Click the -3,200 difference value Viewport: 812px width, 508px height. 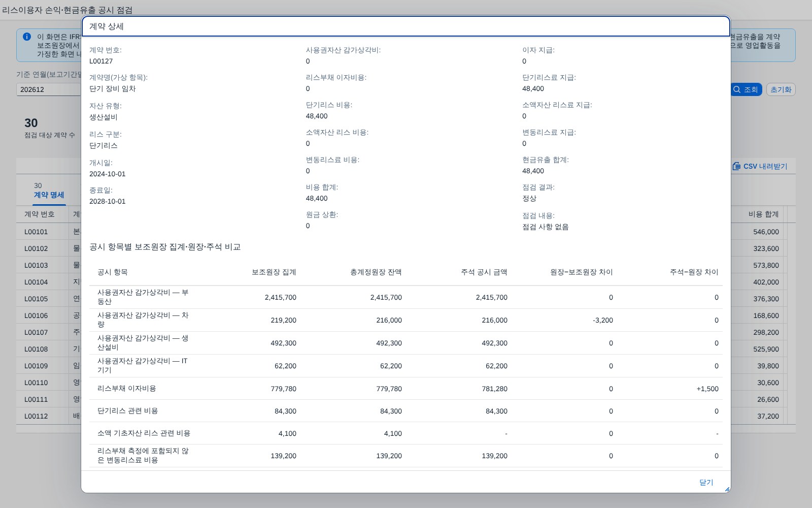point(603,320)
